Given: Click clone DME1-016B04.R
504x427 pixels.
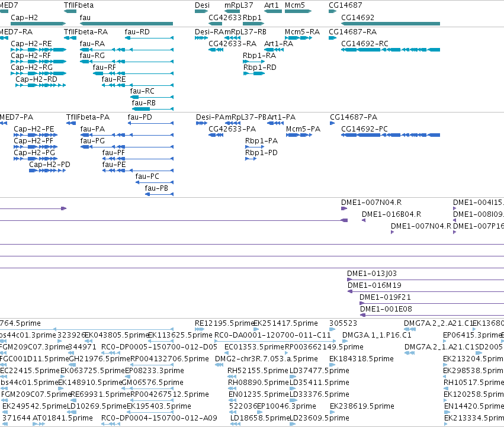Looking at the screenshot, I should pyautogui.click(x=364, y=220).
